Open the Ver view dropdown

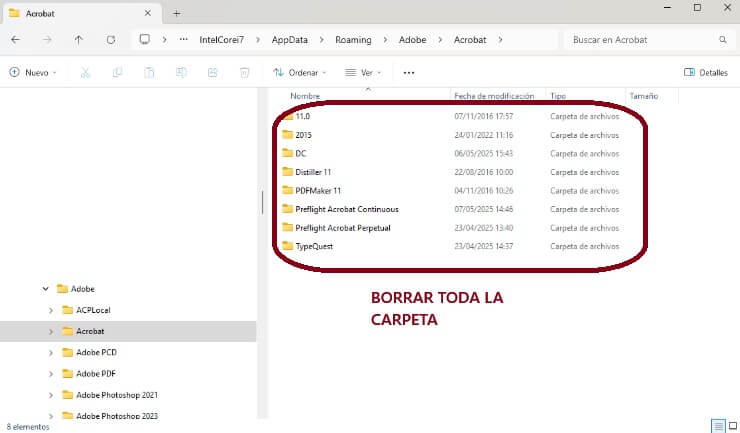click(x=363, y=72)
